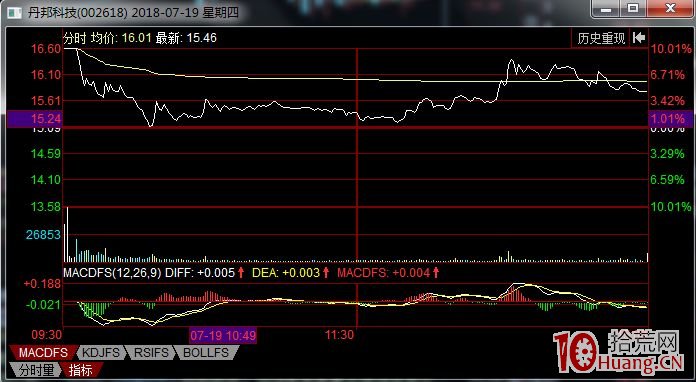Minimize the stock chart window

(606, 8)
